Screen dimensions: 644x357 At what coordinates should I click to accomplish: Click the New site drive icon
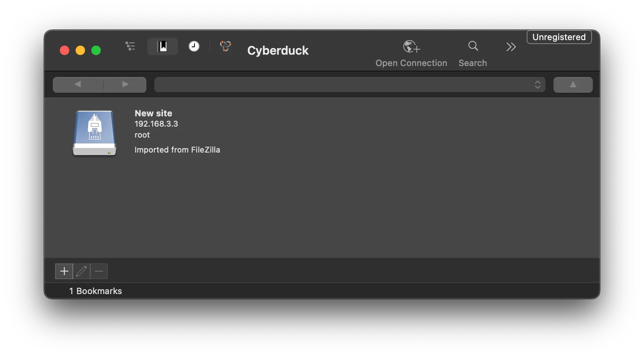pos(94,133)
